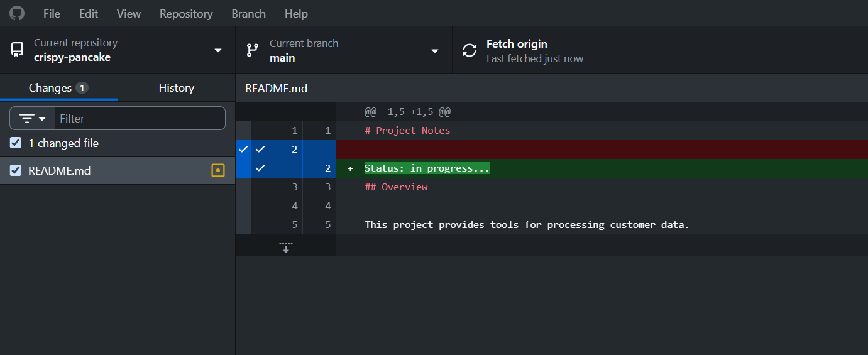Click the repository icon beside crispy-pancake
Viewport: 868px width, 355px height.
coord(17,50)
